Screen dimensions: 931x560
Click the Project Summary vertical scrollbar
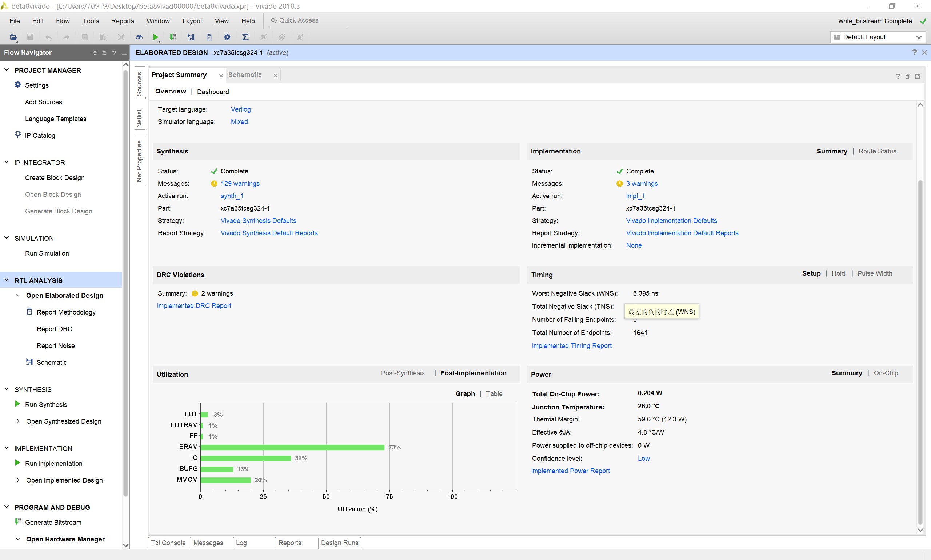click(x=920, y=340)
